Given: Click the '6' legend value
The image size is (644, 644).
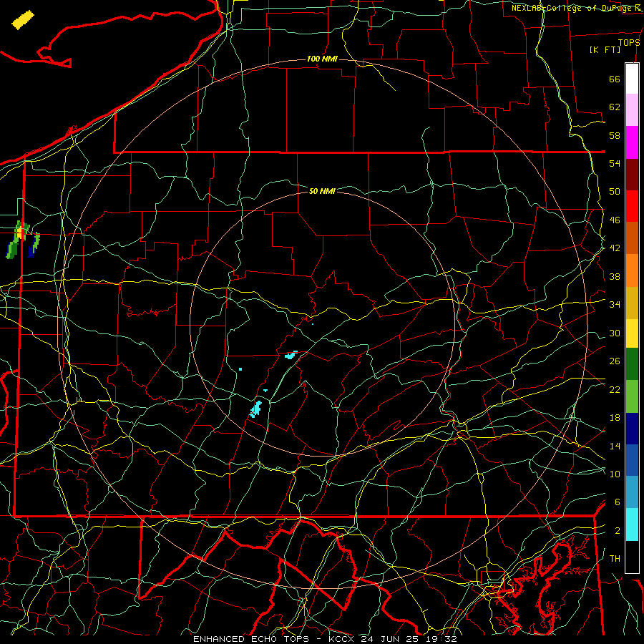Looking at the screenshot, I should point(617,502).
